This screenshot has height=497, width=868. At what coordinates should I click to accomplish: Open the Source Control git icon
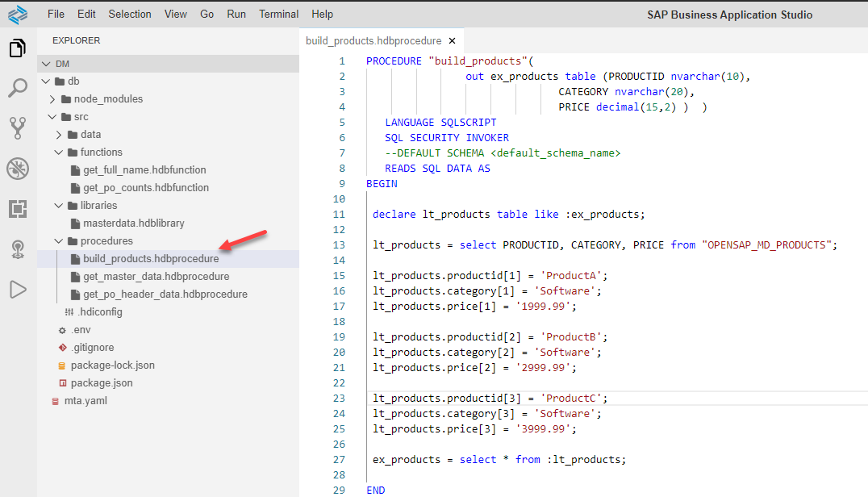[x=18, y=127]
